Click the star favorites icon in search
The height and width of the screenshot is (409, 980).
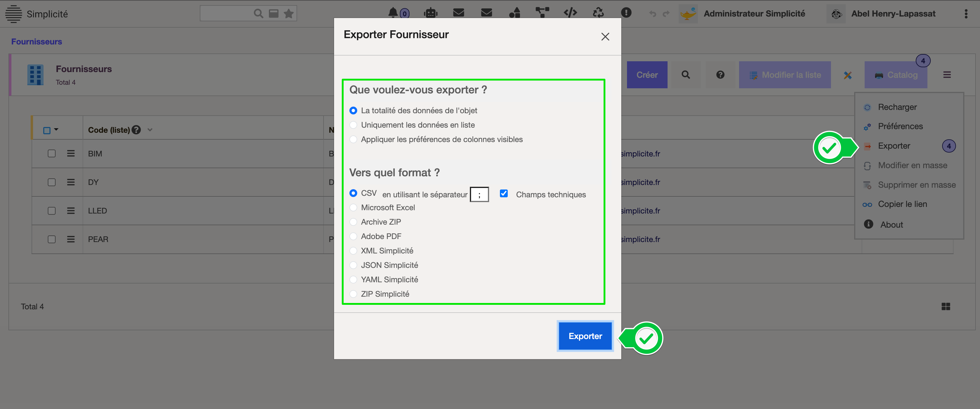(289, 14)
